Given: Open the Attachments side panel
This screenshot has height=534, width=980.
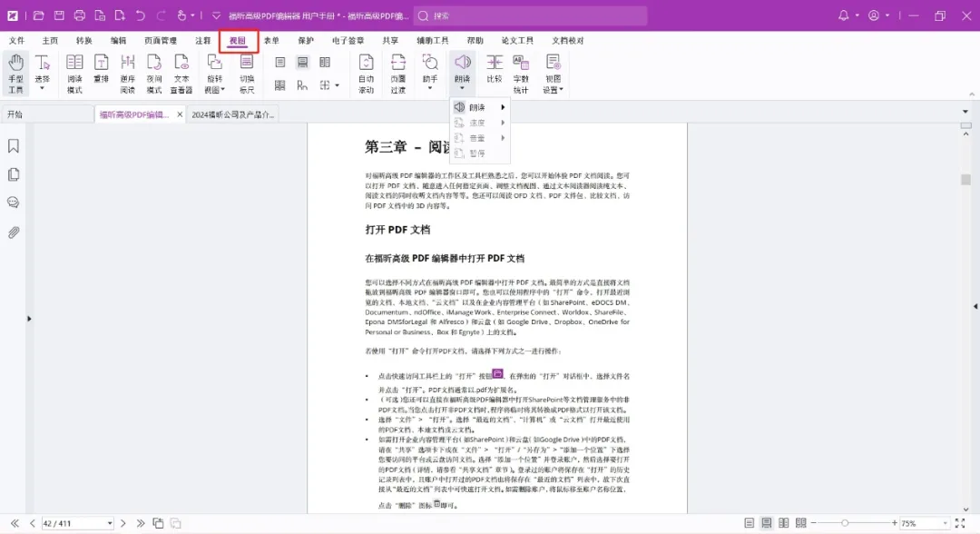Looking at the screenshot, I should pyautogui.click(x=13, y=232).
